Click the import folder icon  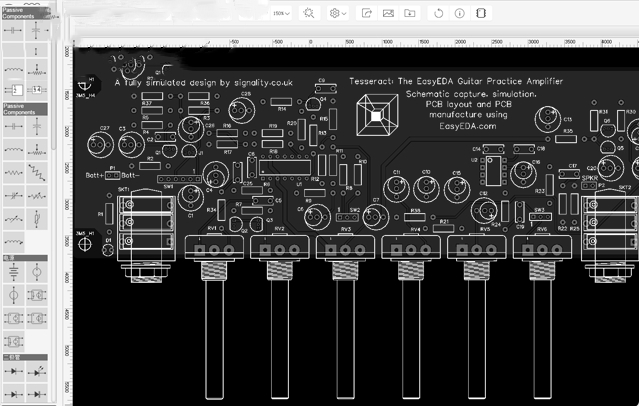(x=410, y=13)
